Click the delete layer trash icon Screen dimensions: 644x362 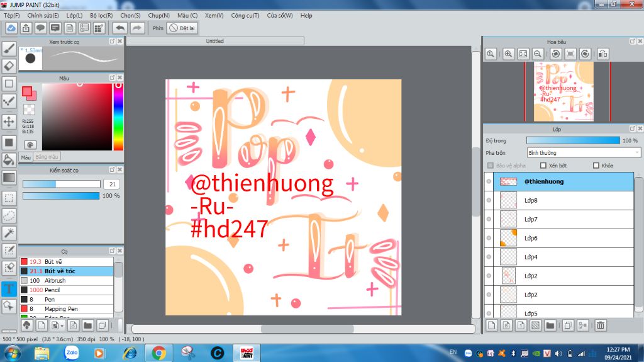pyautogui.click(x=601, y=325)
